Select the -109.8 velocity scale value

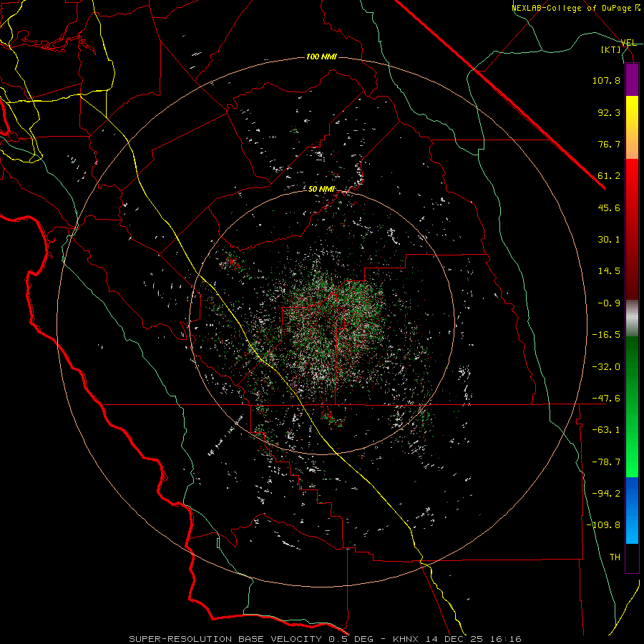603,525
